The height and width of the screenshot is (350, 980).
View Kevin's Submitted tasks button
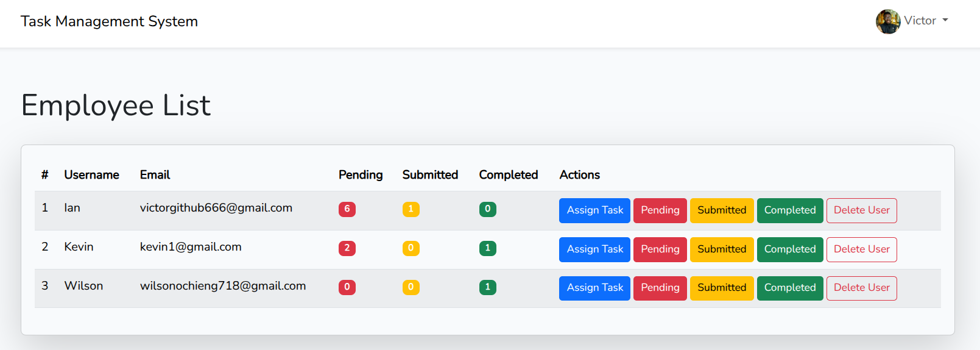[x=721, y=249]
